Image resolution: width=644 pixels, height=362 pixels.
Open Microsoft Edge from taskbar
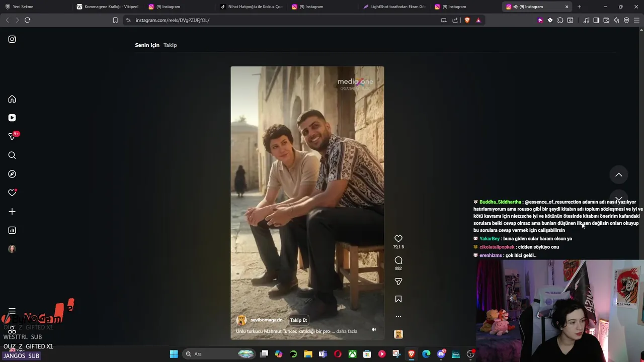pyautogui.click(x=426, y=354)
